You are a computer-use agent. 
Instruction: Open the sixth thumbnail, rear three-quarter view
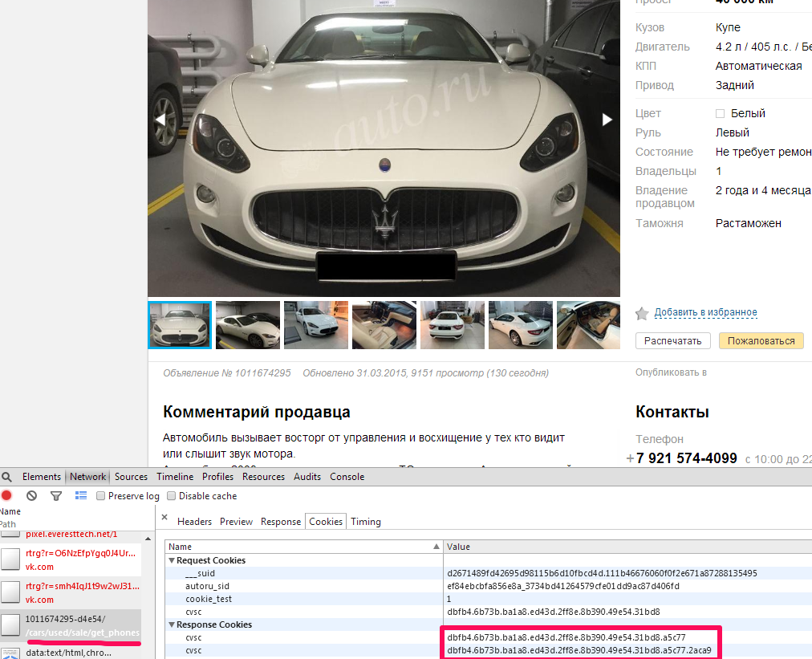click(x=521, y=325)
